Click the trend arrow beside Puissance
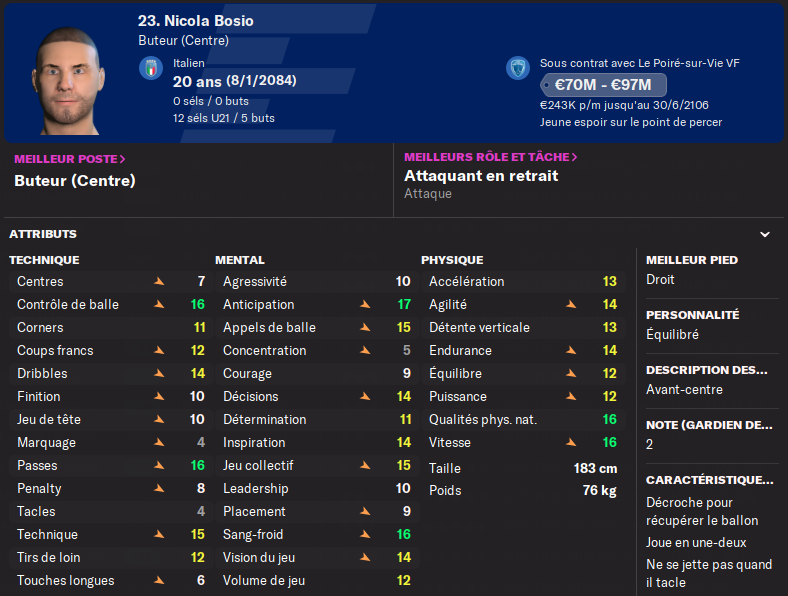Screen dimensions: 788x596 click(571, 397)
